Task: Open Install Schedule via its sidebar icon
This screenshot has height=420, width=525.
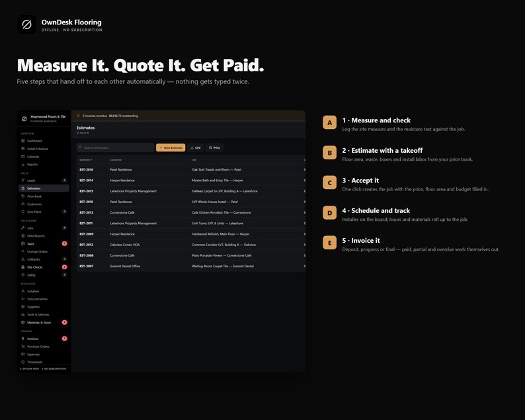Action: pyautogui.click(x=22, y=148)
